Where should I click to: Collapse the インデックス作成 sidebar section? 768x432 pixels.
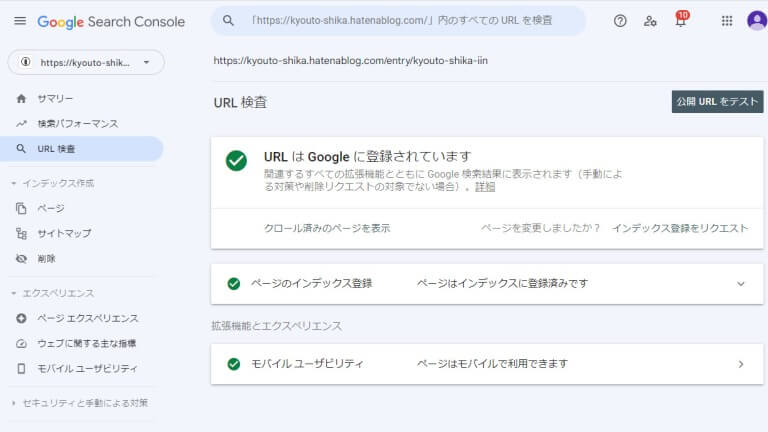pos(53,183)
